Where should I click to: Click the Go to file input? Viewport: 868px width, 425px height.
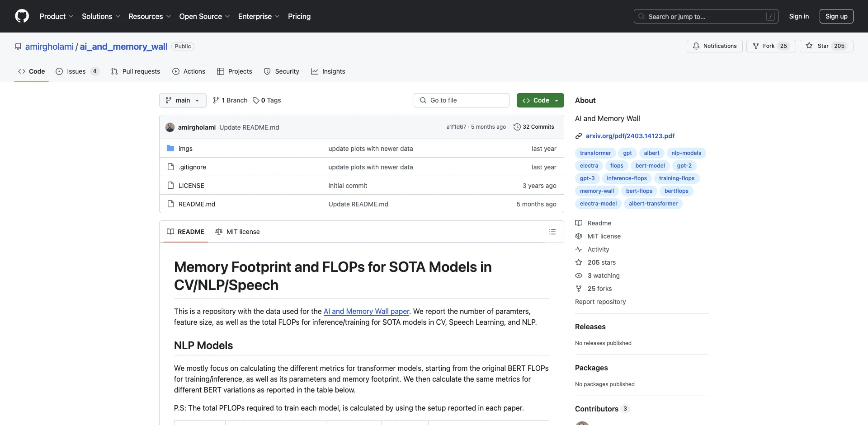pos(462,100)
